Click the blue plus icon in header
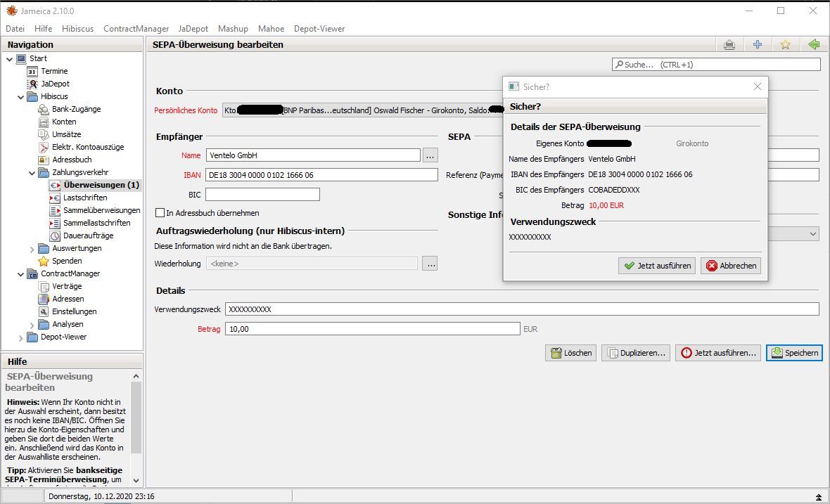Viewport: 830px width, 504px height. [758, 45]
